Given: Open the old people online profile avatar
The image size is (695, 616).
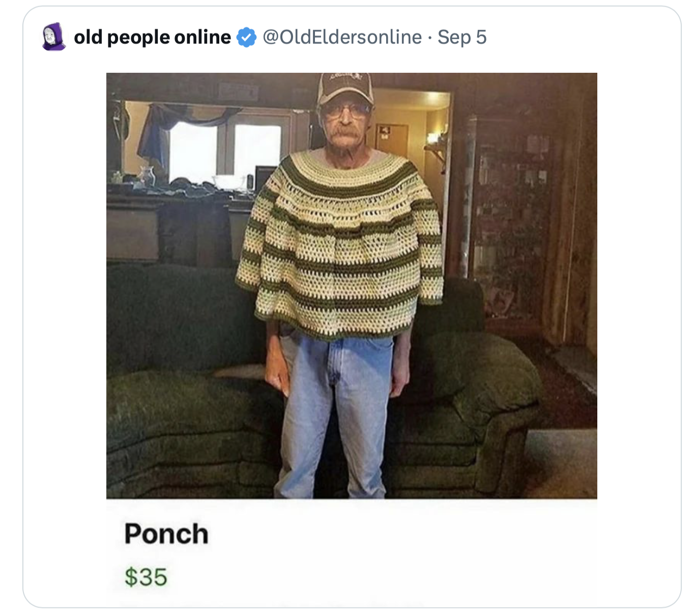Looking at the screenshot, I should tap(53, 37).
